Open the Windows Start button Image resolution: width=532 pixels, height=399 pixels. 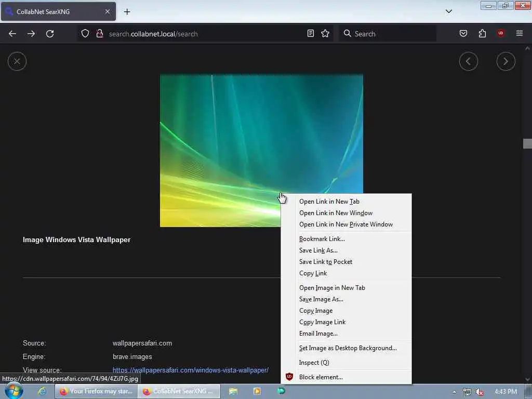coord(13,391)
